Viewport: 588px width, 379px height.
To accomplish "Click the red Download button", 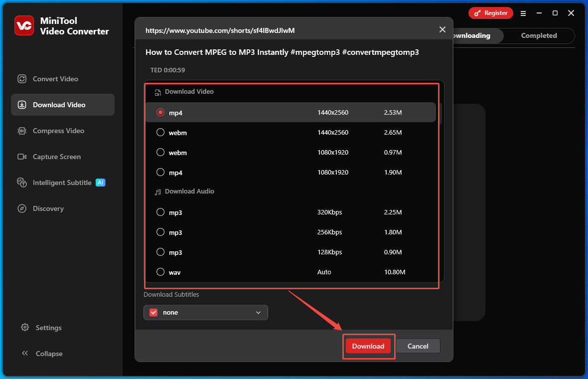I will (368, 346).
